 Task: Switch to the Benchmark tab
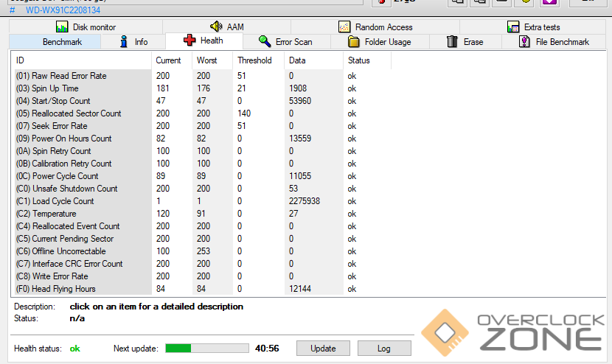62,42
